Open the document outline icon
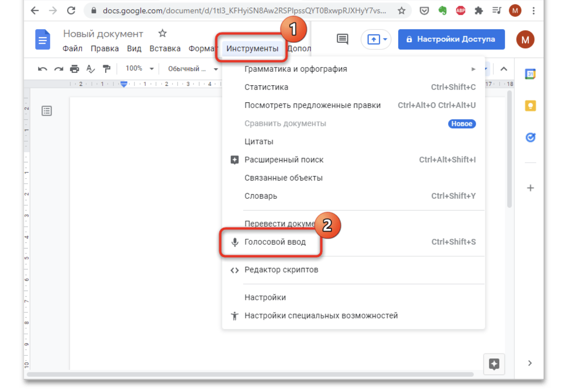Image resolution: width=569 pixels, height=392 pixels. [x=46, y=111]
